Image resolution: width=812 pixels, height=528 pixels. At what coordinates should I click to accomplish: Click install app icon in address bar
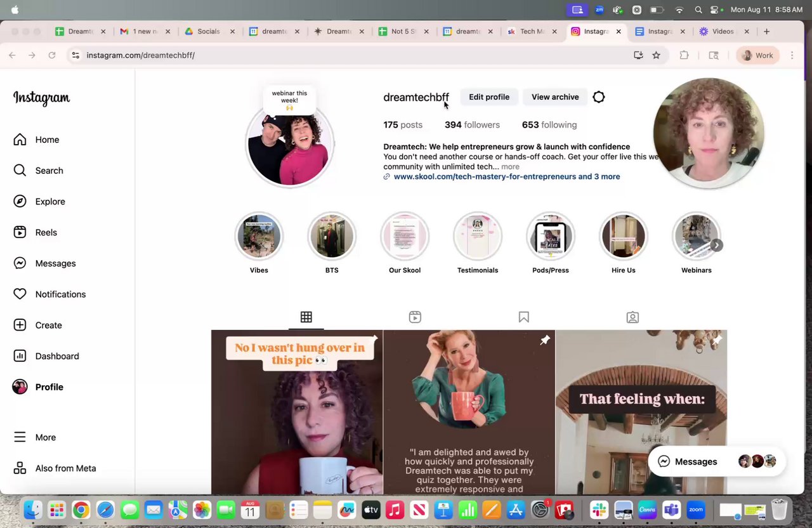click(638, 55)
